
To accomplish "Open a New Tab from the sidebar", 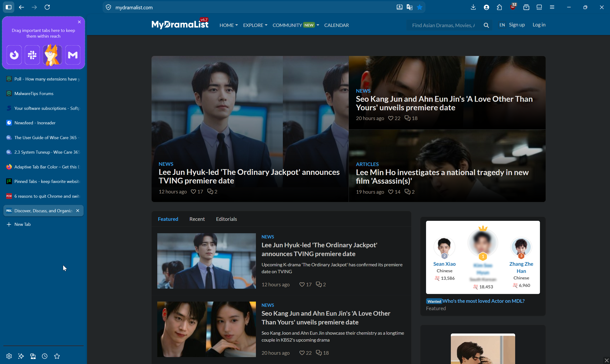I will (x=43, y=224).
